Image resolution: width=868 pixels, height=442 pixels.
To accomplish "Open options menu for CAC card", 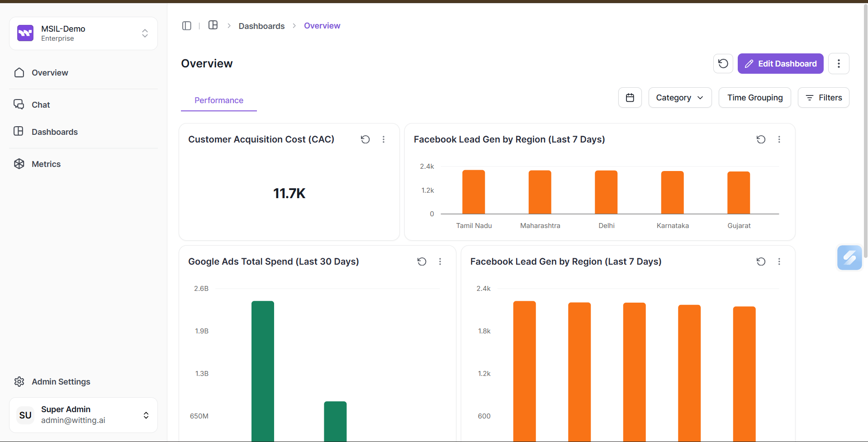I will (384, 139).
